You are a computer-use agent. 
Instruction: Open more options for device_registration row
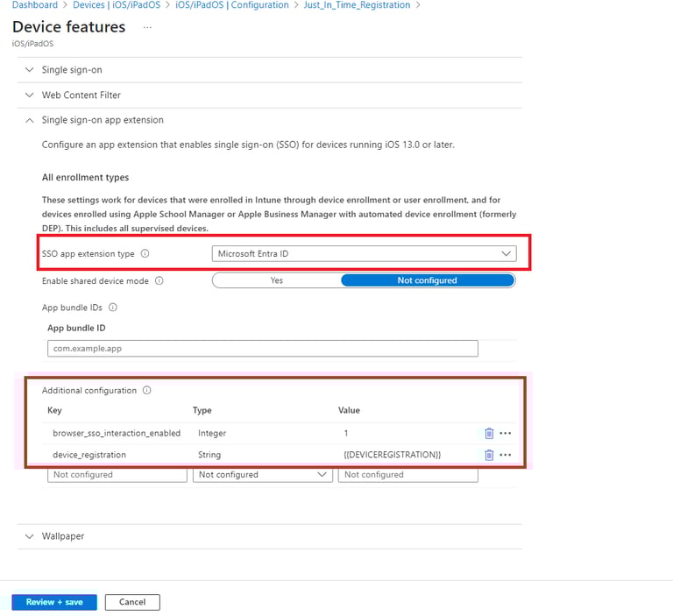tap(506, 455)
